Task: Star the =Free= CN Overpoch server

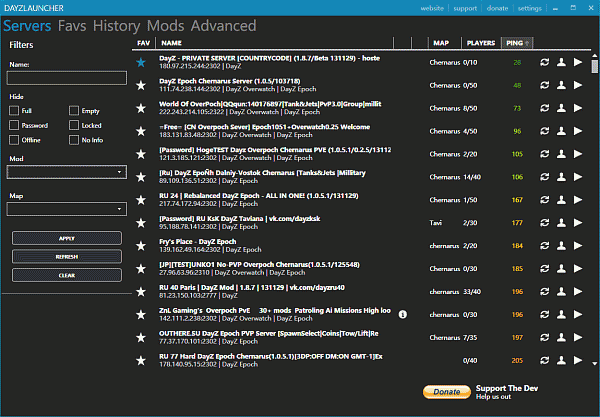Action: (141, 131)
